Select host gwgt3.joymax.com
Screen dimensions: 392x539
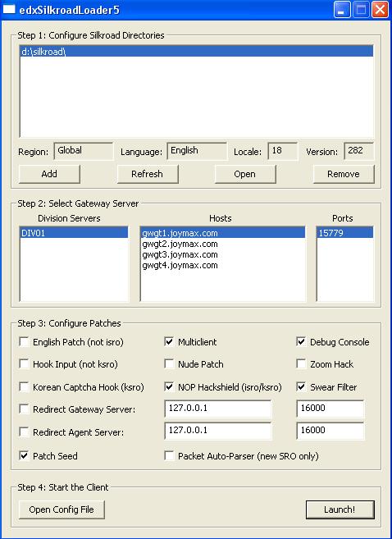pos(222,254)
